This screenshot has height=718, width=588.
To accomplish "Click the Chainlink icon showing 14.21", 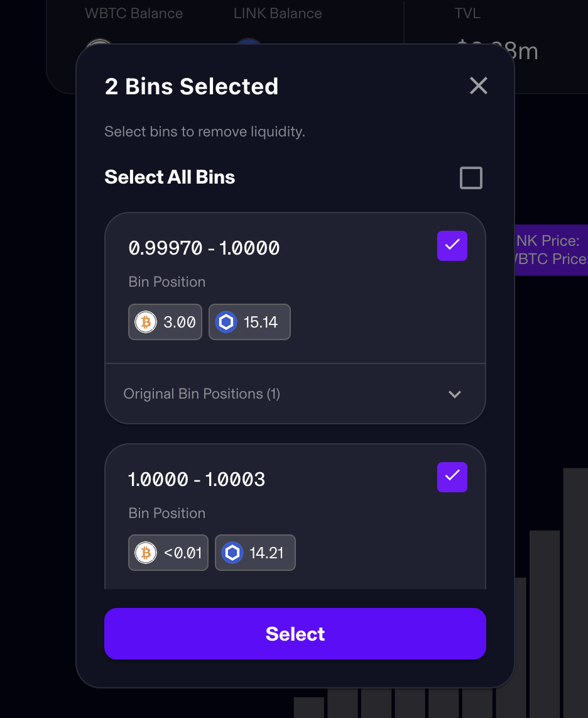I will (232, 553).
